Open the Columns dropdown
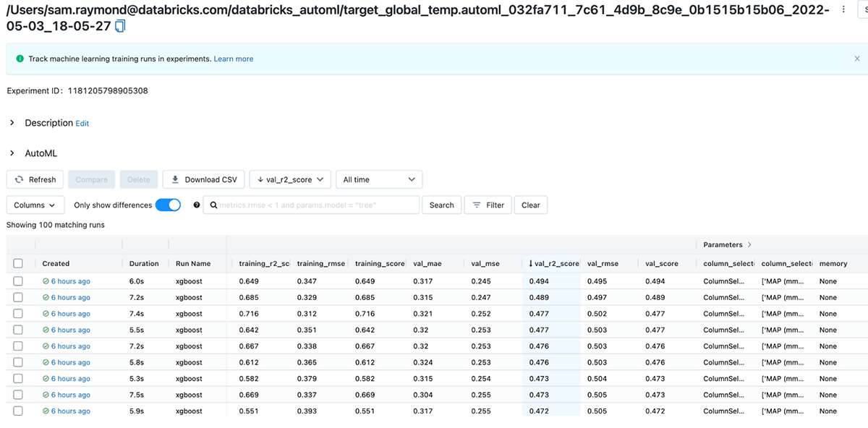Viewport: 868px width, 428px height. pyautogui.click(x=35, y=205)
